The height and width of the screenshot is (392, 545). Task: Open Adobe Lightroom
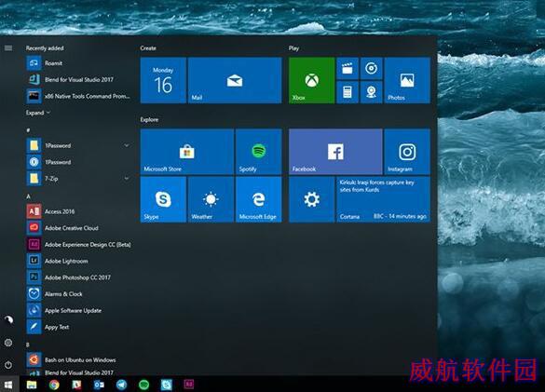coord(78,261)
